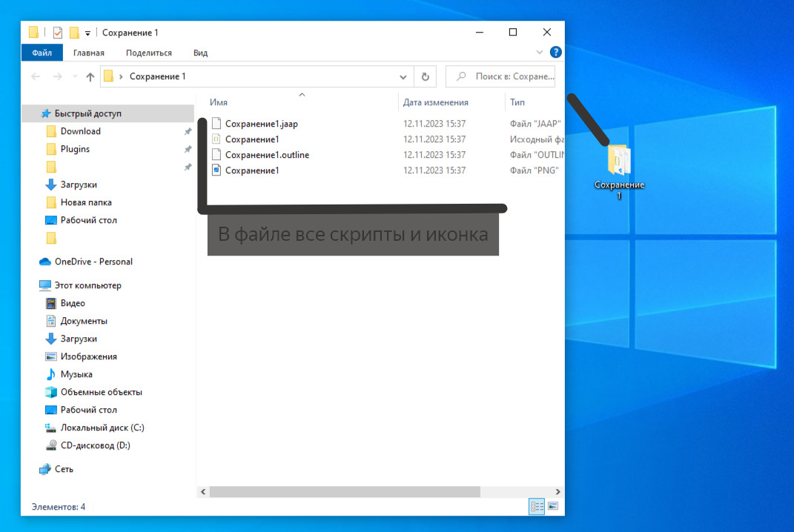Sort by the Дата изменения column
This screenshot has width=794, height=532.
tap(436, 102)
